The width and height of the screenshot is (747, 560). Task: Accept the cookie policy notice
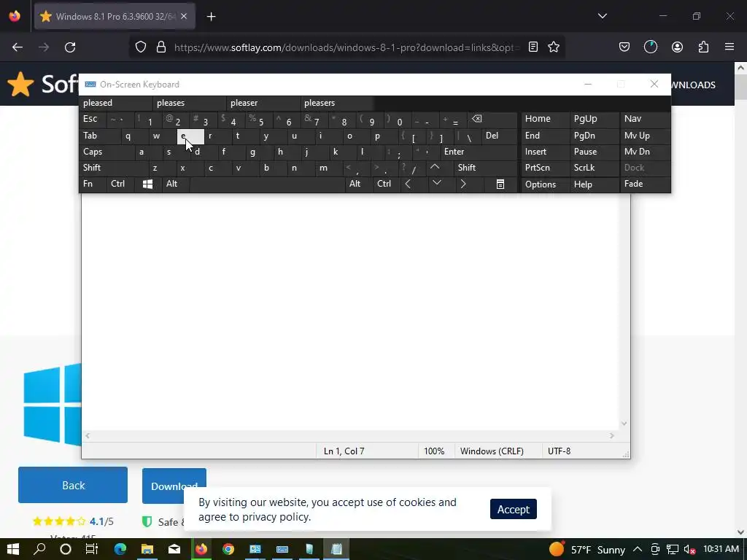coord(513,509)
